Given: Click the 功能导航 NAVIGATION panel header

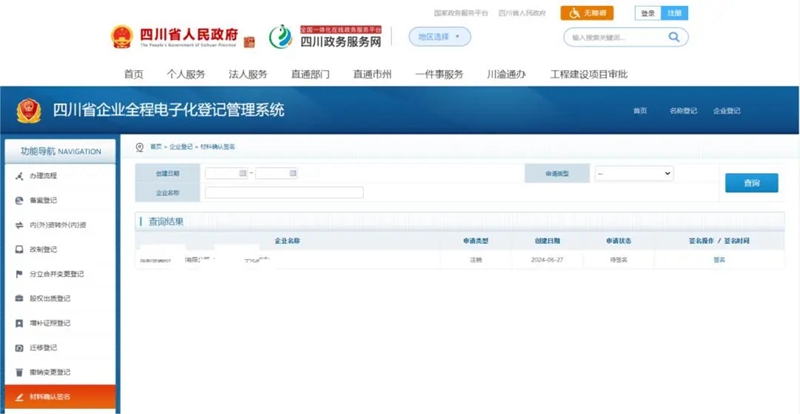Looking at the screenshot, I should 60,152.
